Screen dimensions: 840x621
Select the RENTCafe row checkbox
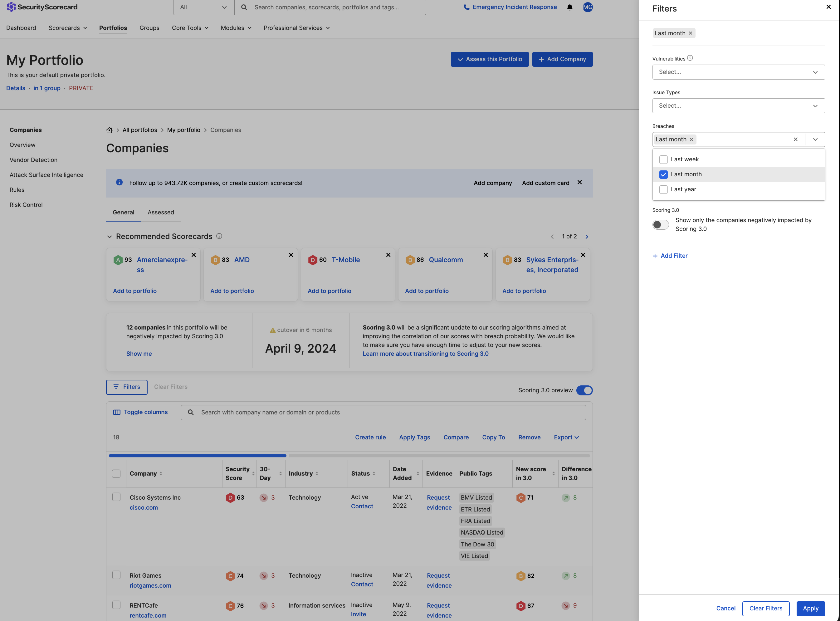tap(116, 605)
